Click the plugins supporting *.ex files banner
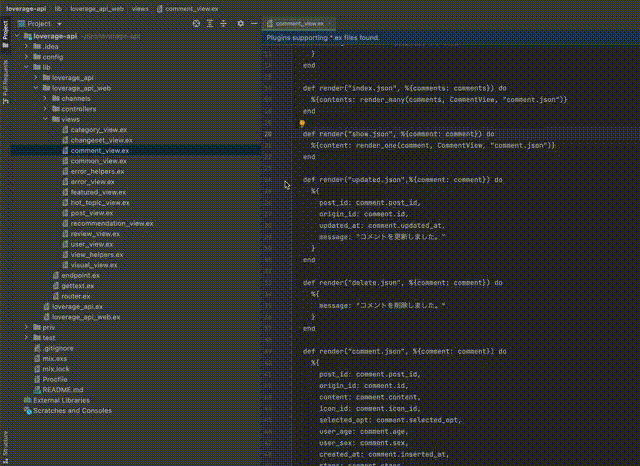Viewport: 640px width, 466px height. [451, 38]
